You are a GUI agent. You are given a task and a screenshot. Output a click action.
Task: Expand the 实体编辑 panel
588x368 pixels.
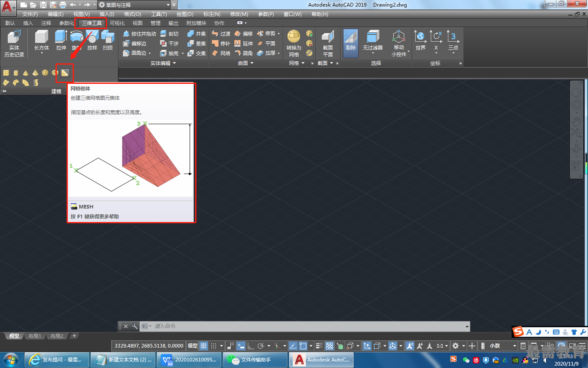coord(163,63)
